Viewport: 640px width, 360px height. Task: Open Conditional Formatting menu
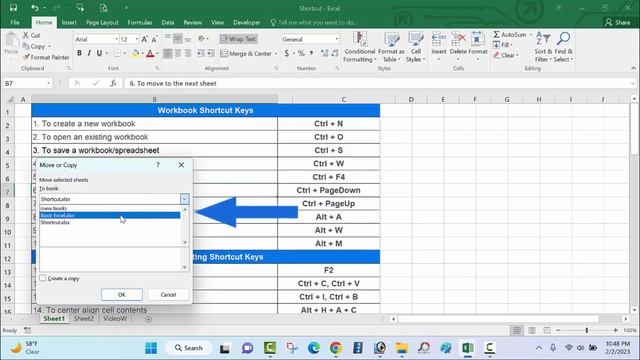(x=360, y=47)
